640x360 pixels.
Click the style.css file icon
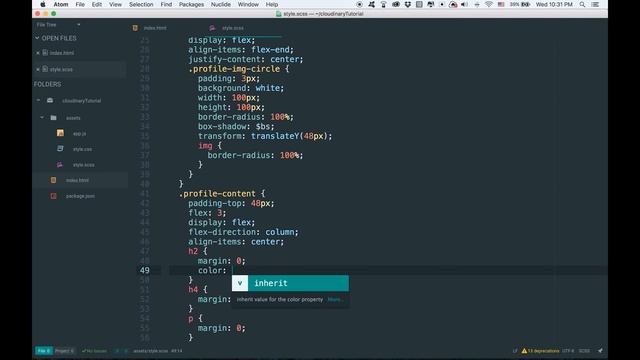60,149
